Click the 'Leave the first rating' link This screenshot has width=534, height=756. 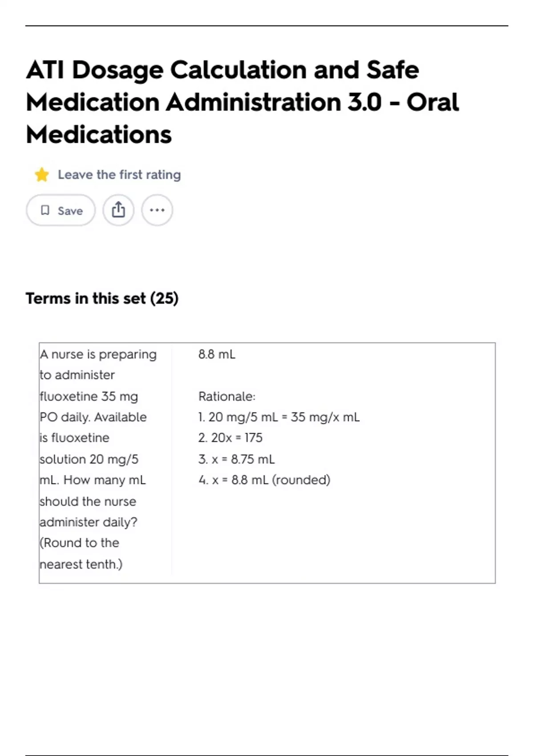coord(119,175)
